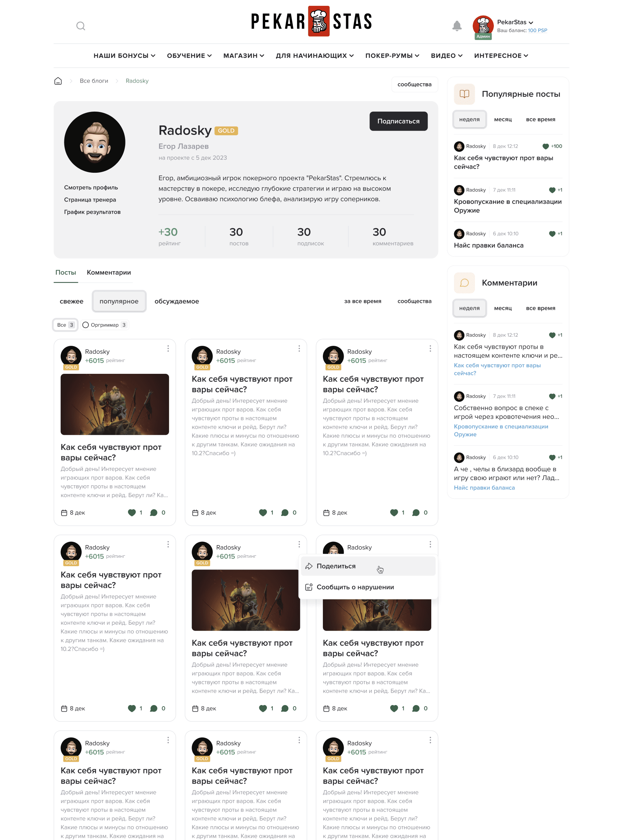Like the first post via heart icon

point(132,512)
